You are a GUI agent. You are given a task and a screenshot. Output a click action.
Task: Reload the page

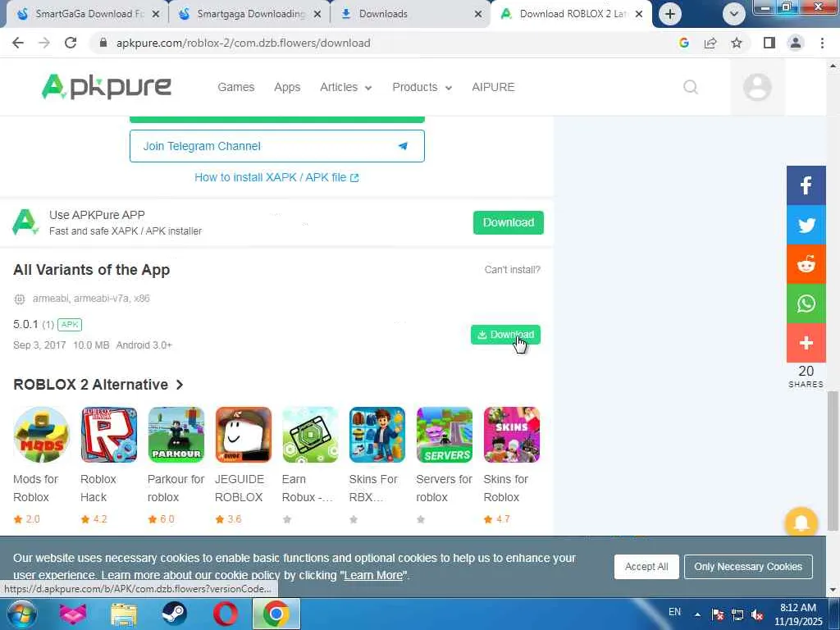(x=71, y=43)
